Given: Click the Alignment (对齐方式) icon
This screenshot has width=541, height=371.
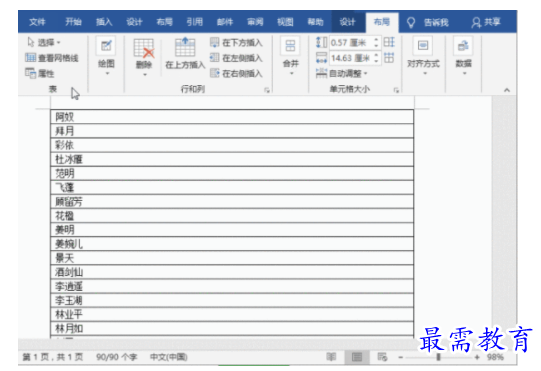Looking at the screenshot, I should click(423, 46).
